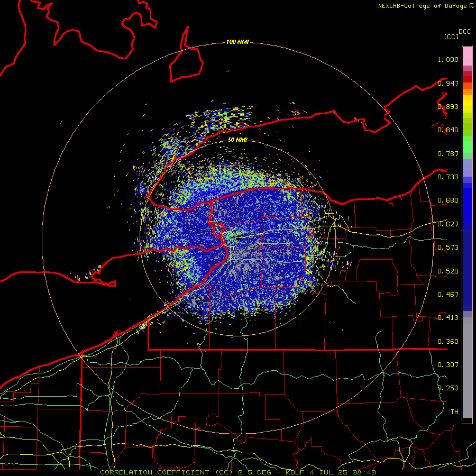Pick the pink segment of the color bar

coord(467,56)
